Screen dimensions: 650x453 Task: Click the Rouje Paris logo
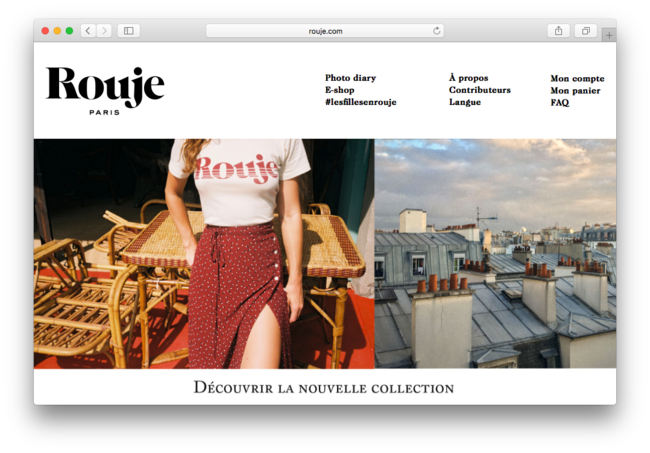[x=105, y=90]
